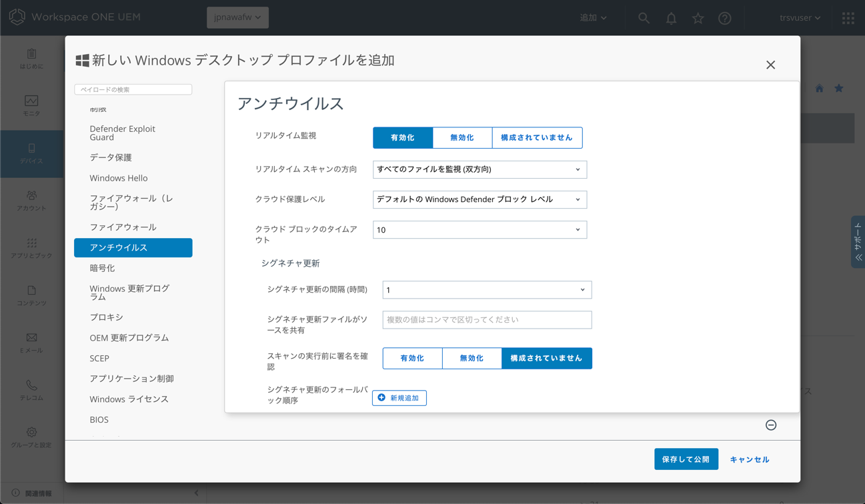The width and height of the screenshot is (865, 504).
Task: Close the profile dialog with X
Action: point(770,65)
